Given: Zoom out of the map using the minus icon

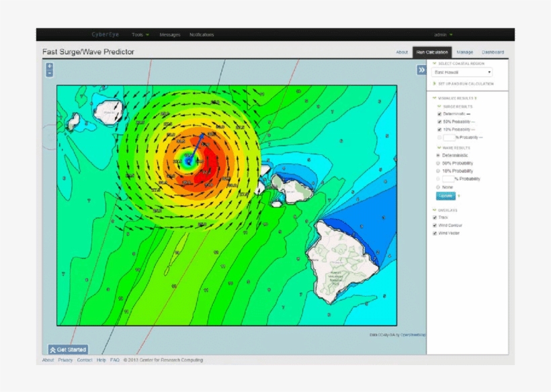Looking at the screenshot, I should (49, 74).
